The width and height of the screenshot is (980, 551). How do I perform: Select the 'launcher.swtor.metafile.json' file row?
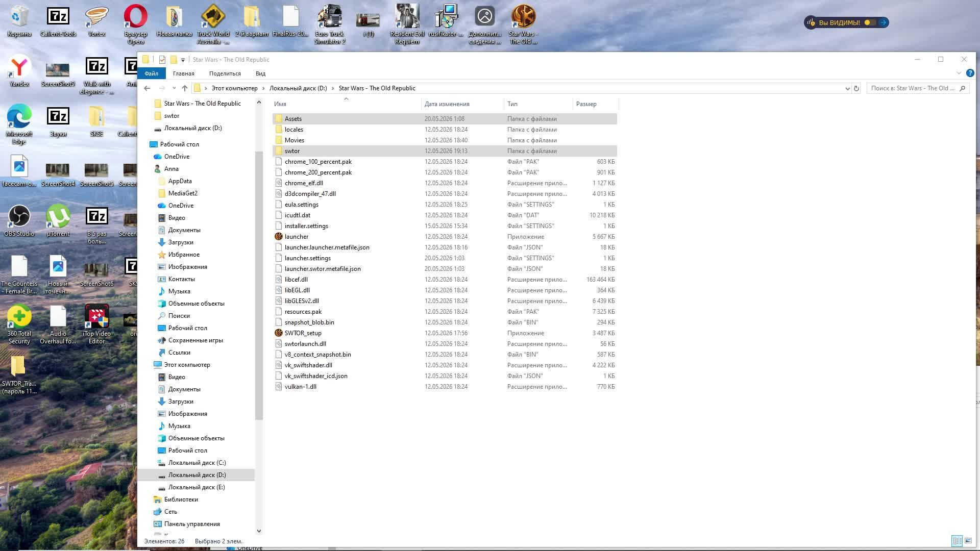(x=445, y=269)
